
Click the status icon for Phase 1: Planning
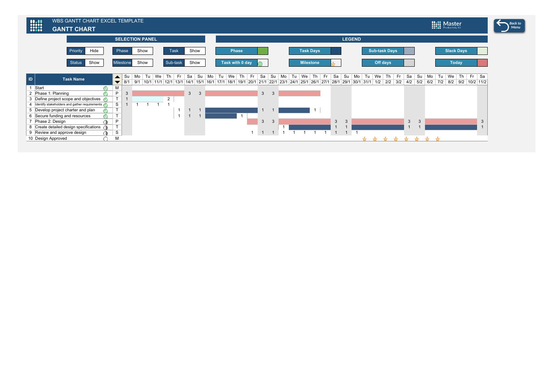(105, 94)
